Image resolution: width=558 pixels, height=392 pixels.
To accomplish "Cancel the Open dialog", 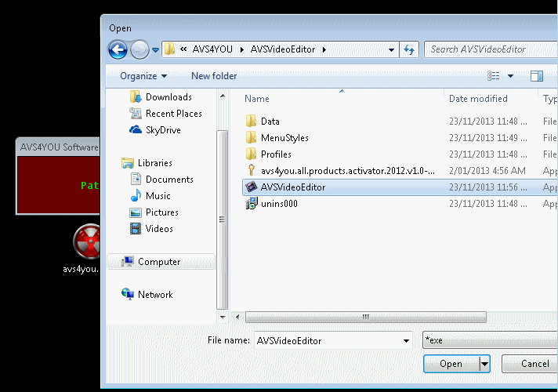I will point(530,364).
